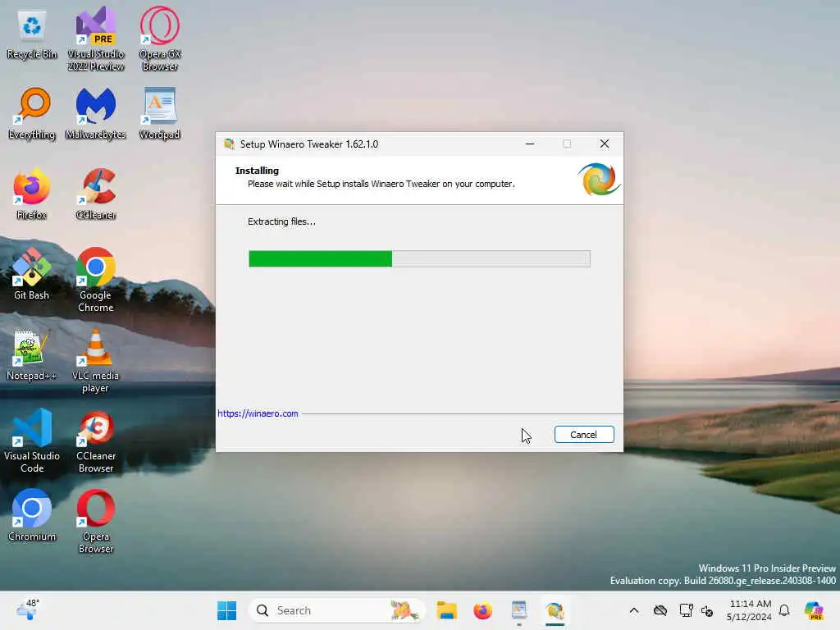Select the Firefox desktop shortcut
This screenshot has height=630, width=840.
[32, 194]
